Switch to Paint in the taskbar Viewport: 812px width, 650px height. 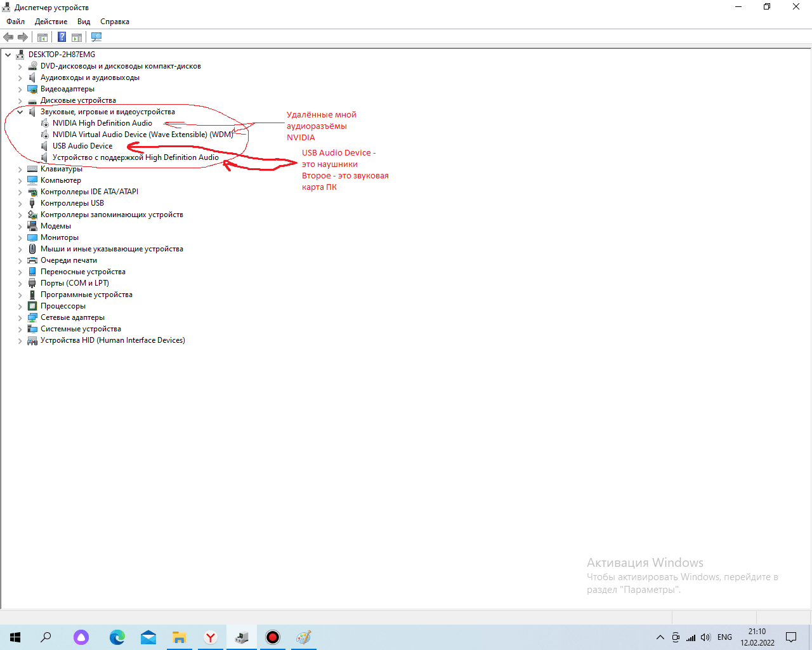pos(304,637)
